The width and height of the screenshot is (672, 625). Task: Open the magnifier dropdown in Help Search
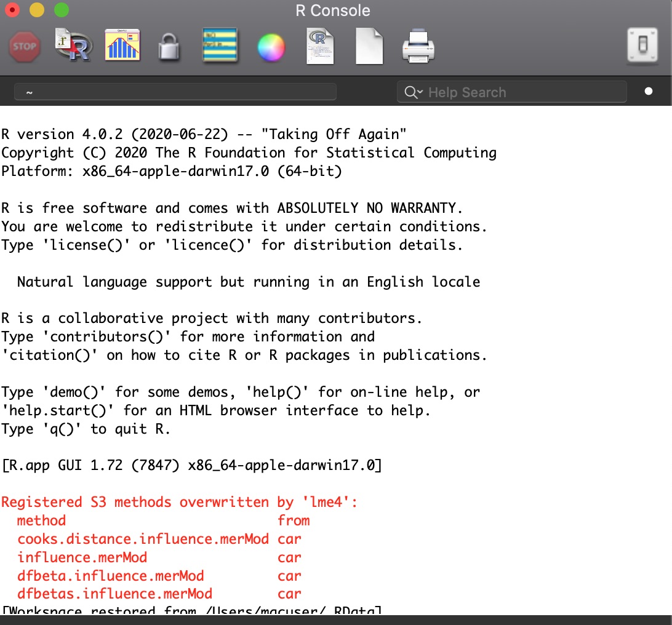(414, 92)
